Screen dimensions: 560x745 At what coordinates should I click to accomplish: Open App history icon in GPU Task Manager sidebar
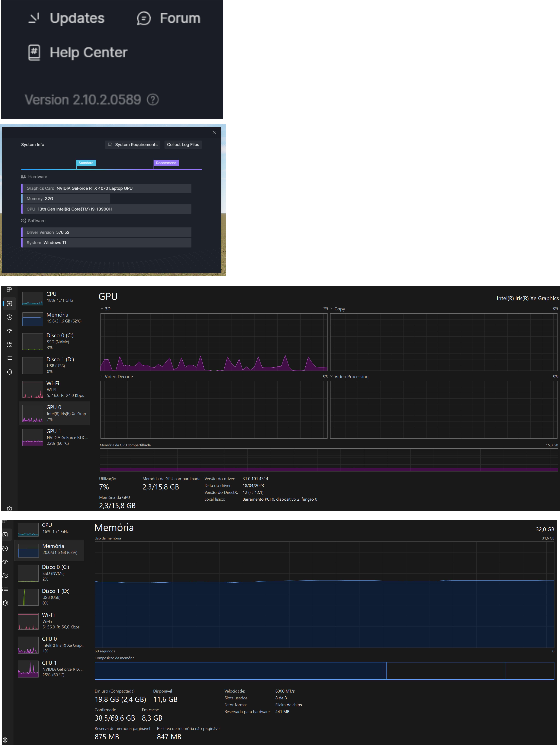point(9,317)
